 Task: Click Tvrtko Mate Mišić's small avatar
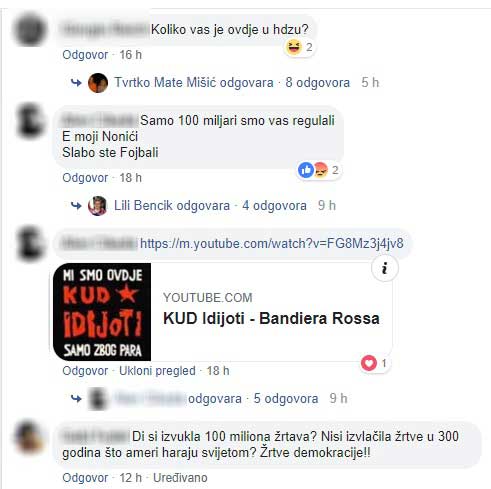(x=98, y=83)
